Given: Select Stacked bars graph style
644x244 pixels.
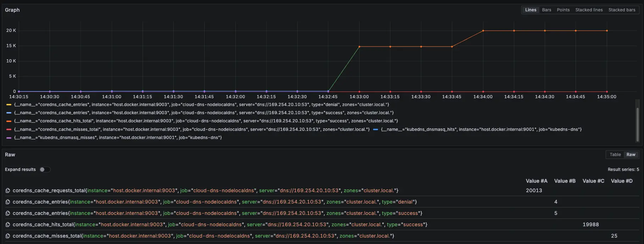Looking at the screenshot, I should (x=622, y=10).
